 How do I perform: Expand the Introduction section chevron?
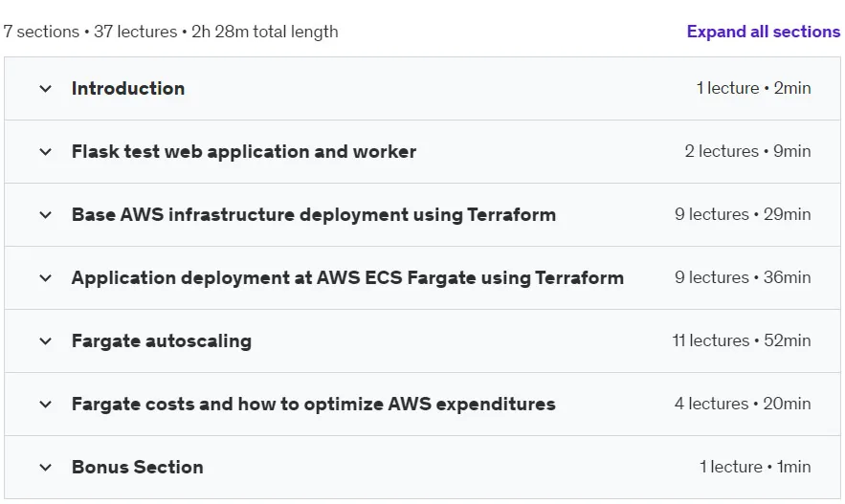[x=46, y=89]
